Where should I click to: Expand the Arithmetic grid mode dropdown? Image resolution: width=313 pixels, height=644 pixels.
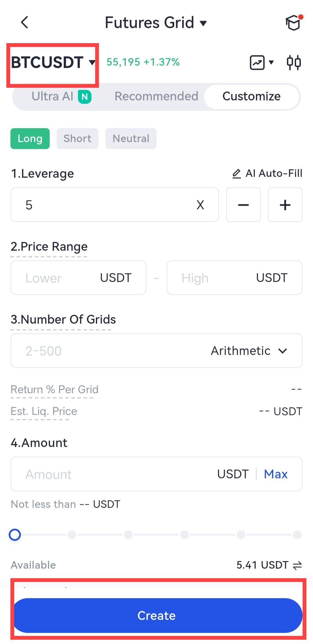pos(249,351)
